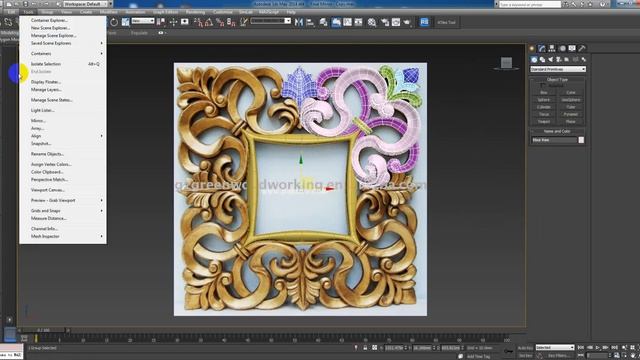Switch to the Motion command panel tab
This screenshot has width=640, height=360.
562,48
